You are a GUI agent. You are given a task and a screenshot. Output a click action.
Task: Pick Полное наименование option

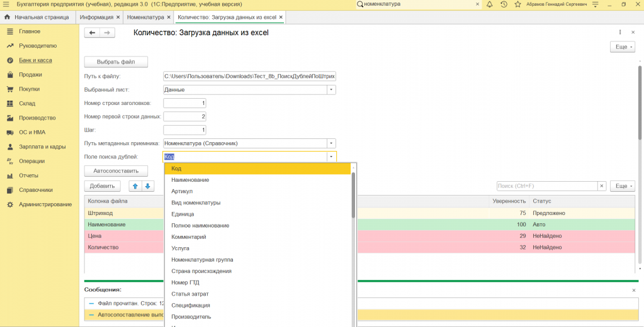[257, 226]
